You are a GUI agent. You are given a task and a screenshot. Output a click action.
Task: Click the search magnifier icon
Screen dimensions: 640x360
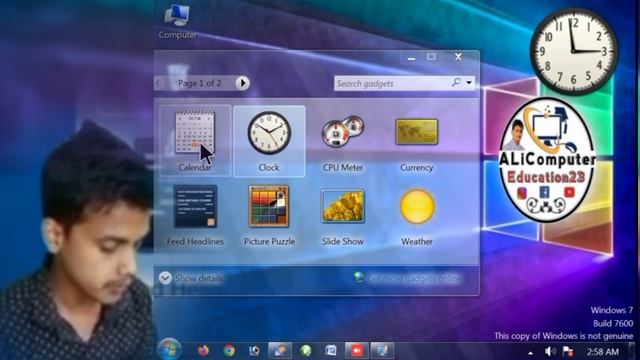[x=456, y=83]
